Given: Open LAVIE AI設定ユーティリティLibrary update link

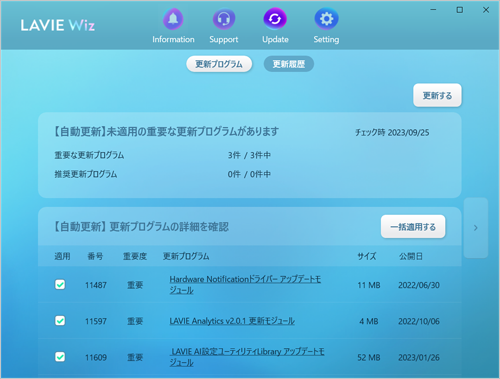Looking at the screenshot, I should pos(247,357).
